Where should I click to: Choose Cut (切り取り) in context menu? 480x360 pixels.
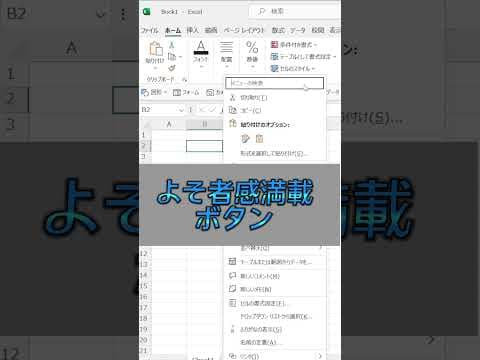point(275,98)
